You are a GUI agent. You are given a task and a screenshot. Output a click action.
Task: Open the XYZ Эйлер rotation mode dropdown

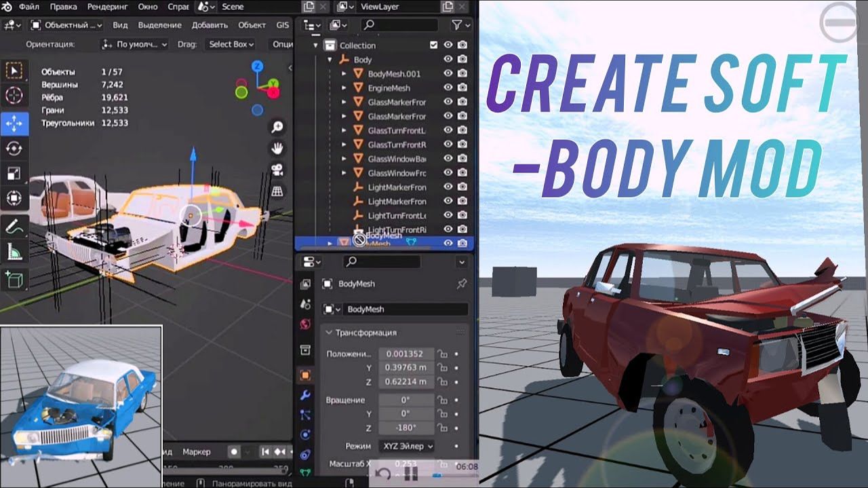(x=406, y=446)
